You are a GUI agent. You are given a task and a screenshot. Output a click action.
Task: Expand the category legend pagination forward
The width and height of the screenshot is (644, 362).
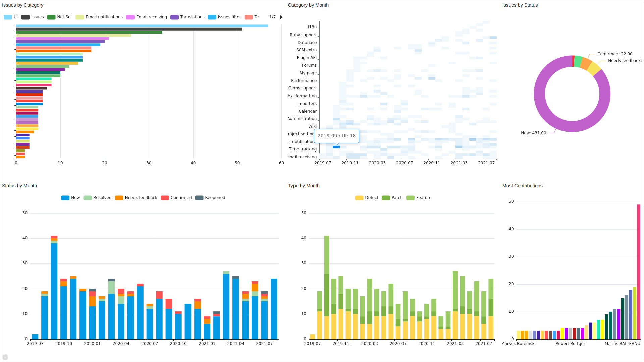281,17
